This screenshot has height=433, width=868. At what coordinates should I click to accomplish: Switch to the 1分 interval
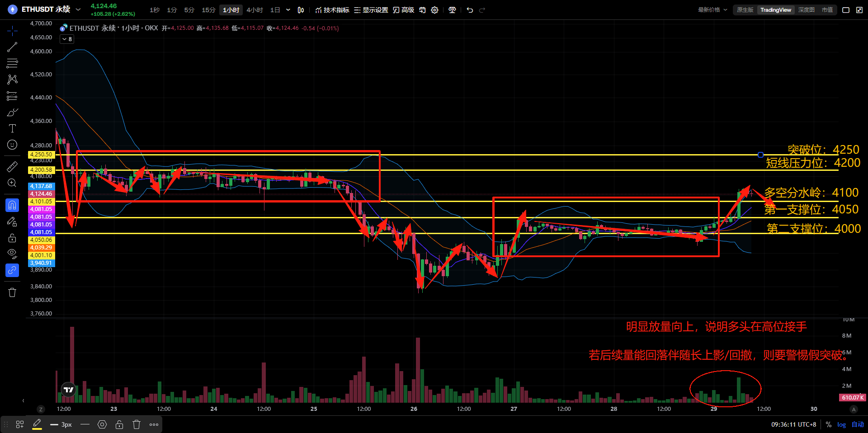(172, 10)
